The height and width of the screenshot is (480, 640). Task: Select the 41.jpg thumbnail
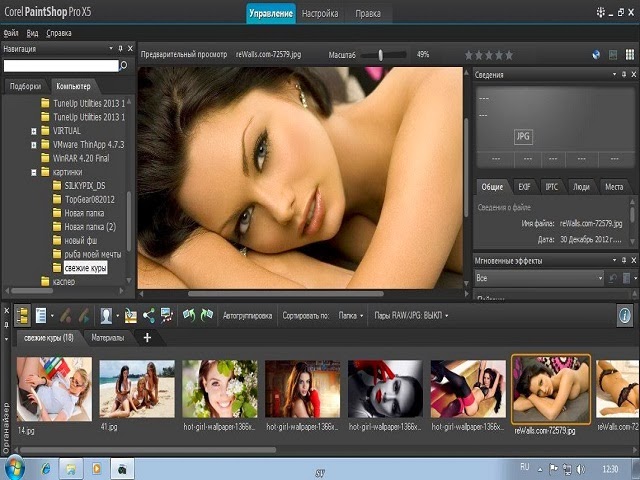(137, 389)
